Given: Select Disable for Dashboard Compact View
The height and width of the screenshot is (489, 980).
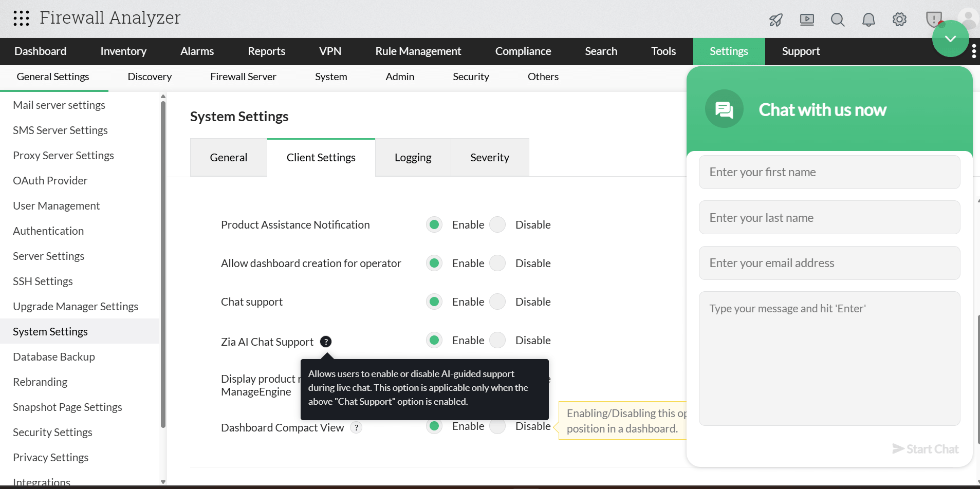Looking at the screenshot, I should (x=497, y=426).
